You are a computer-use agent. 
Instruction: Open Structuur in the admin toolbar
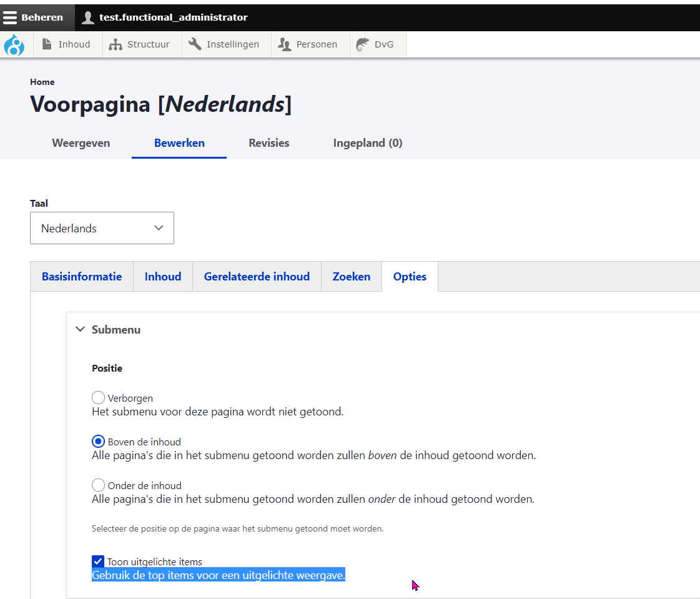(142, 44)
